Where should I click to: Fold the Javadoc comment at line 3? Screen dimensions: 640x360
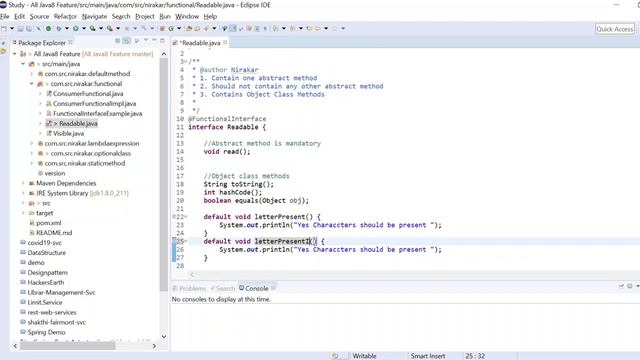coord(186,62)
